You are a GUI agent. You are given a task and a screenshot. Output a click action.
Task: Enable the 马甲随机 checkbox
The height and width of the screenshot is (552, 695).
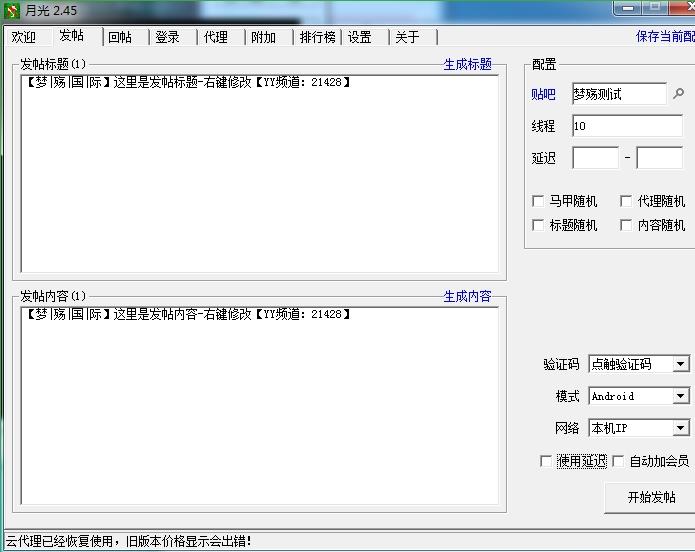pyautogui.click(x=539, y=201)
